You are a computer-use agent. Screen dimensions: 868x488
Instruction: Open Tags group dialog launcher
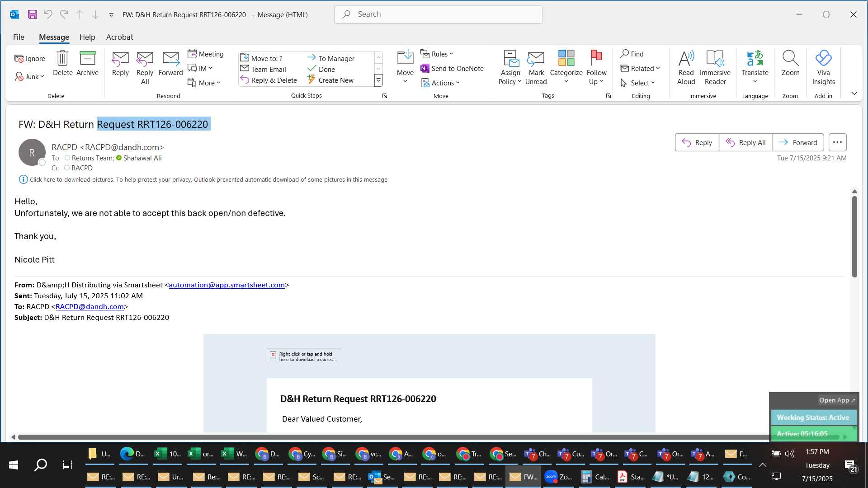point(609,96)
